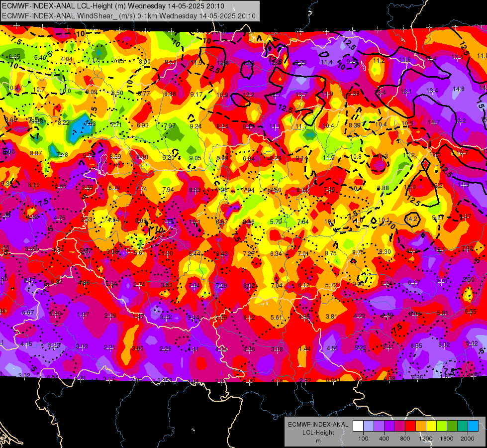
Task: Click the grid value 4.22
Action: (x=360, y=316)
